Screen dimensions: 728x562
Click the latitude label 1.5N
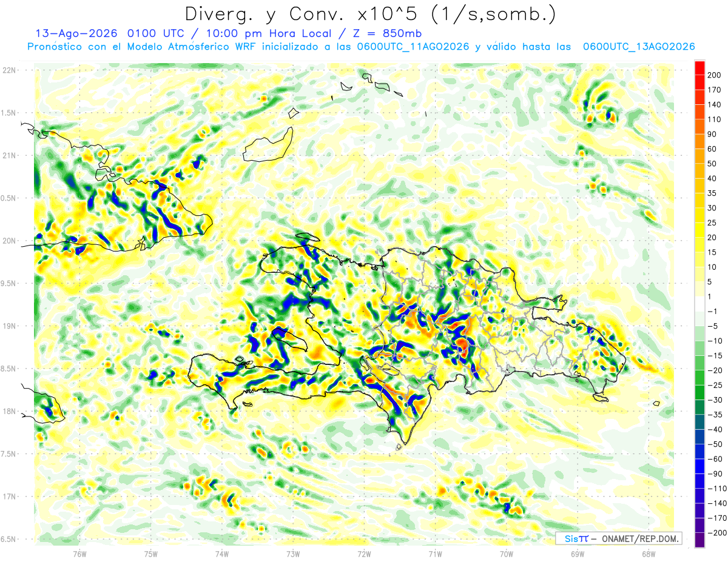click(x=8, y=113)
